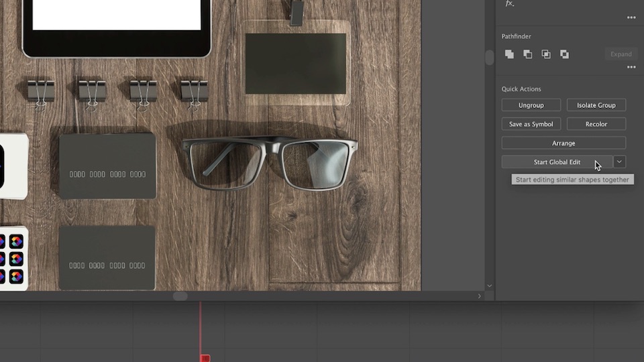Click the horizontal canvas scrollbar thumb

point(180,296)
